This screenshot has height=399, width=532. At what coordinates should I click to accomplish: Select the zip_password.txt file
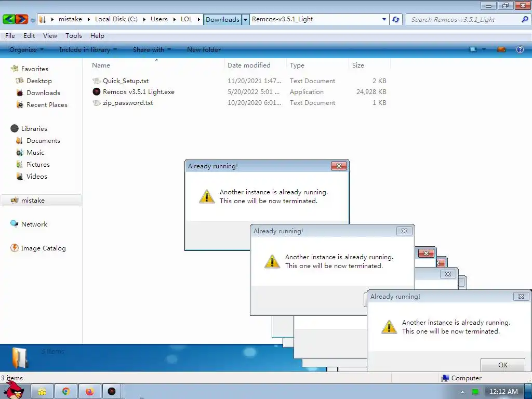pos(128,102)
